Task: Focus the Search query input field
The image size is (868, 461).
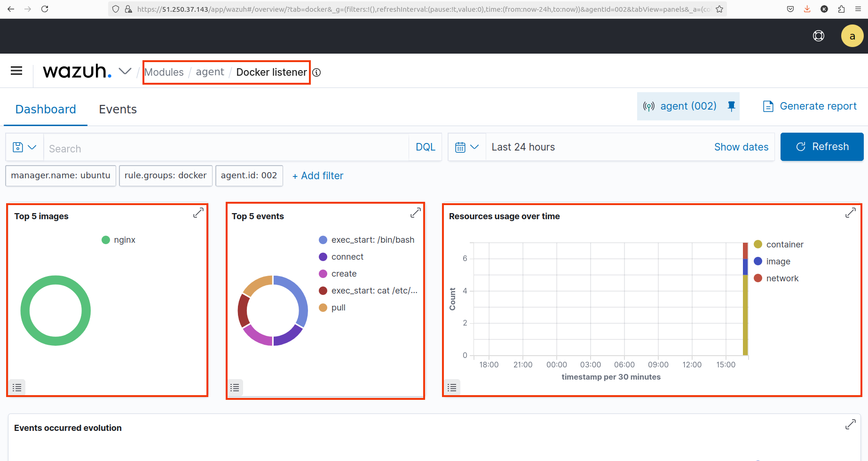Action: [226, 149]
